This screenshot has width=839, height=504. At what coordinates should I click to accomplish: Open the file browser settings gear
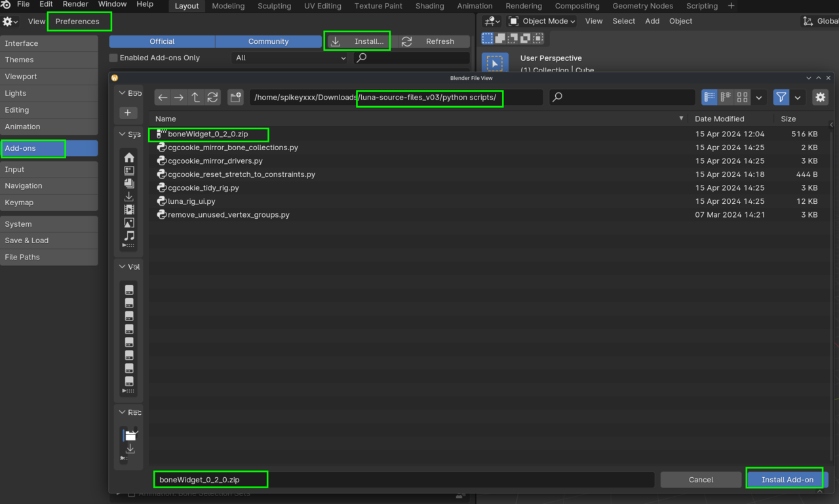click(x=820, y=97)
